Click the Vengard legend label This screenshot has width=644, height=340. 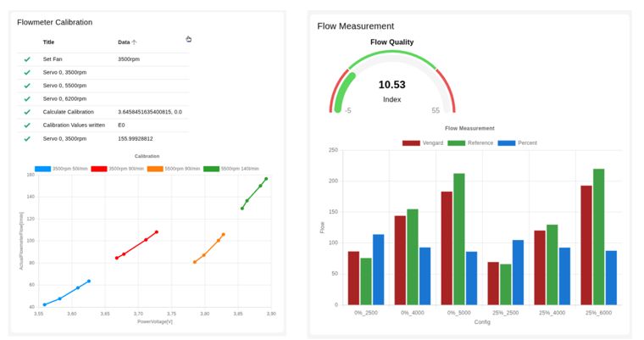(x=433, y=143)
